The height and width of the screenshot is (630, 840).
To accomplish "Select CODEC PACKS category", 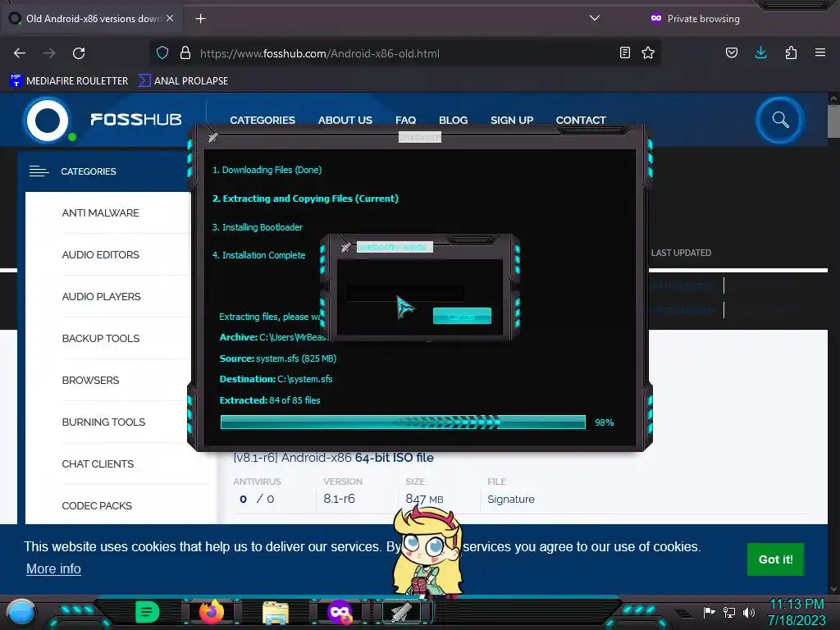I will 97,505.
